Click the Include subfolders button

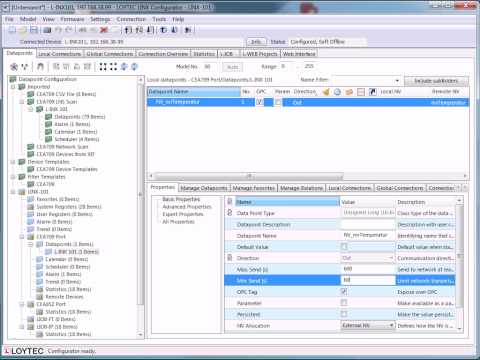pos(436,81)
